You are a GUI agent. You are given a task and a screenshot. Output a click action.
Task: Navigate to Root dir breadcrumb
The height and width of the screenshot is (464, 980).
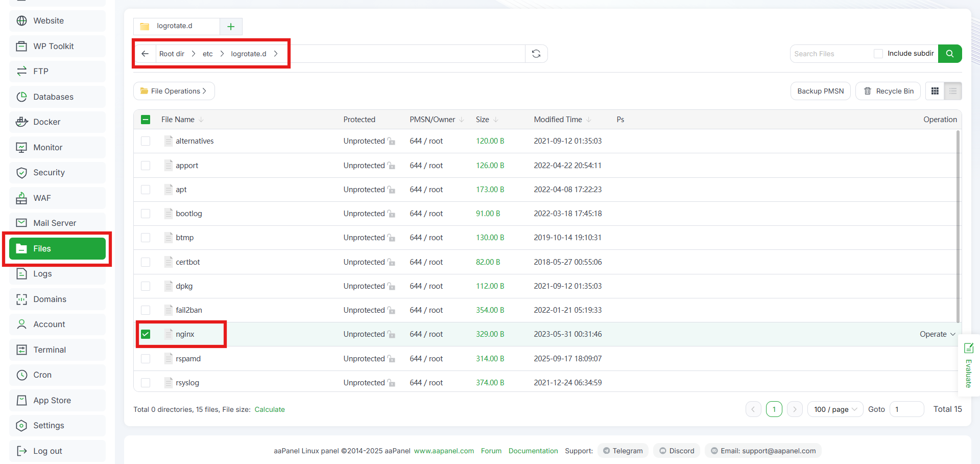point(172,54)
